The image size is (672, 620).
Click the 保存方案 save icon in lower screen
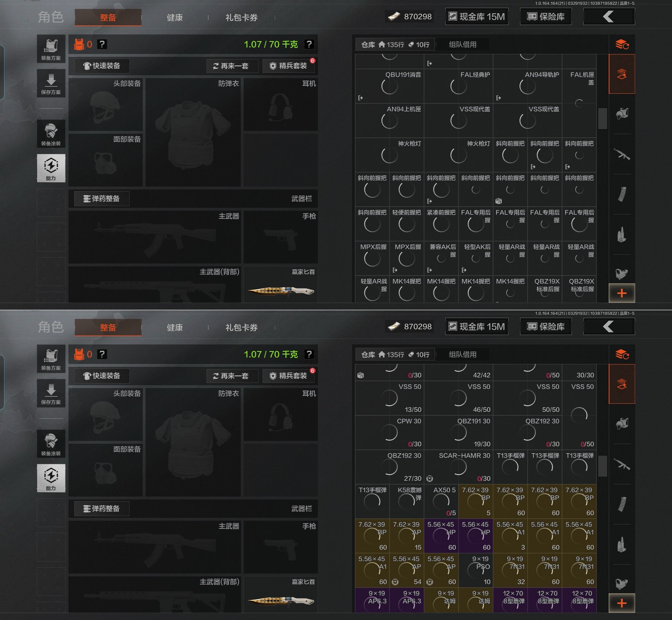click(x=51, y=393)
